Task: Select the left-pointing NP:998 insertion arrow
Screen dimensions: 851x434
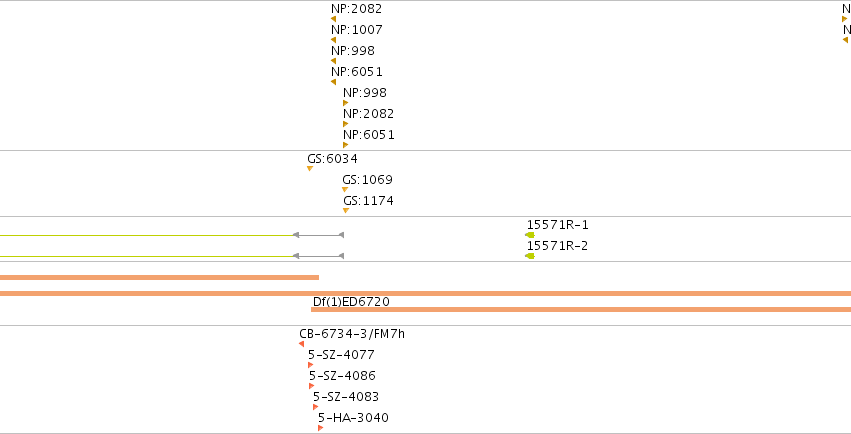Action: click(333, 61)
